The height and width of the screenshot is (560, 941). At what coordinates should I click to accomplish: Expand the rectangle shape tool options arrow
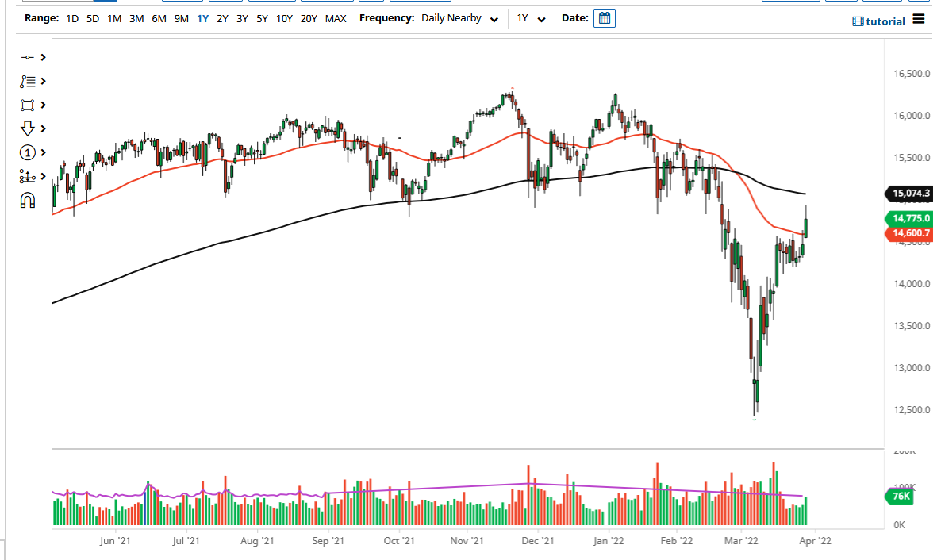tap(43, 105)
